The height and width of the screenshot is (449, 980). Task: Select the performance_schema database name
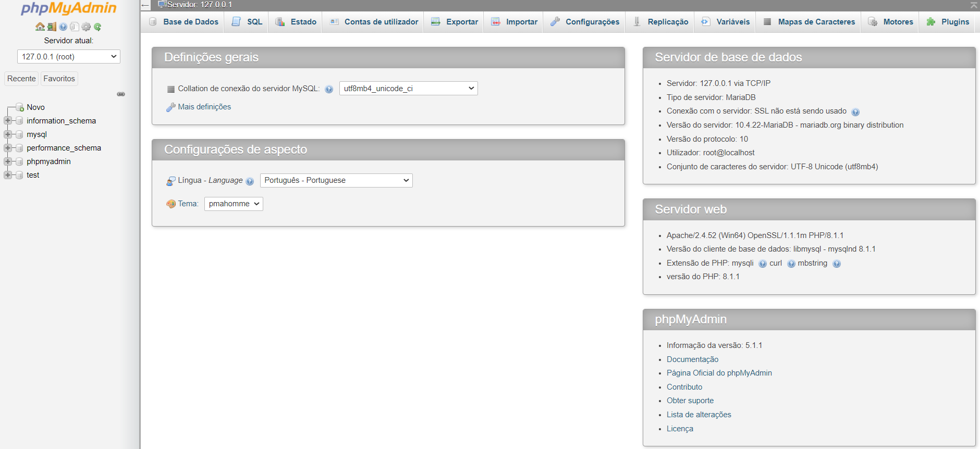[64, 148]
